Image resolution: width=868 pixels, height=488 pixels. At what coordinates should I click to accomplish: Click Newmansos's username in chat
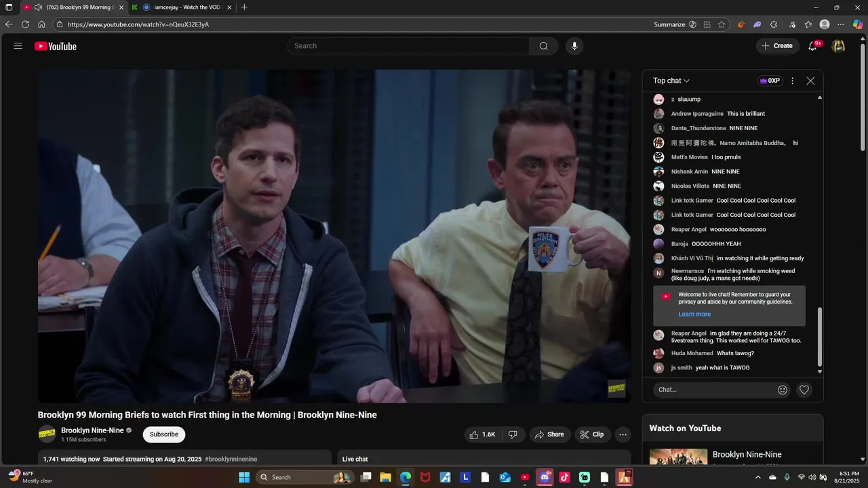[x=688, y=271]
